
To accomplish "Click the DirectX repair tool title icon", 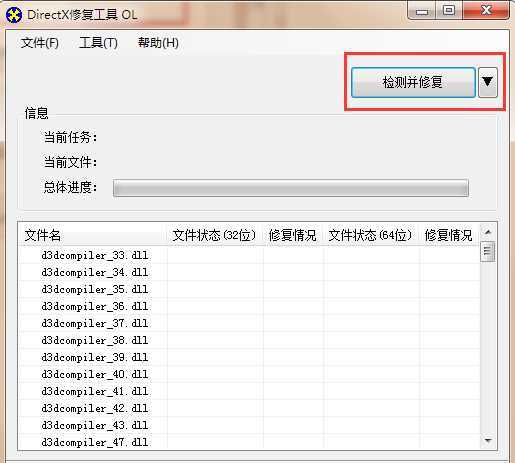I will [x=14, y=15].
